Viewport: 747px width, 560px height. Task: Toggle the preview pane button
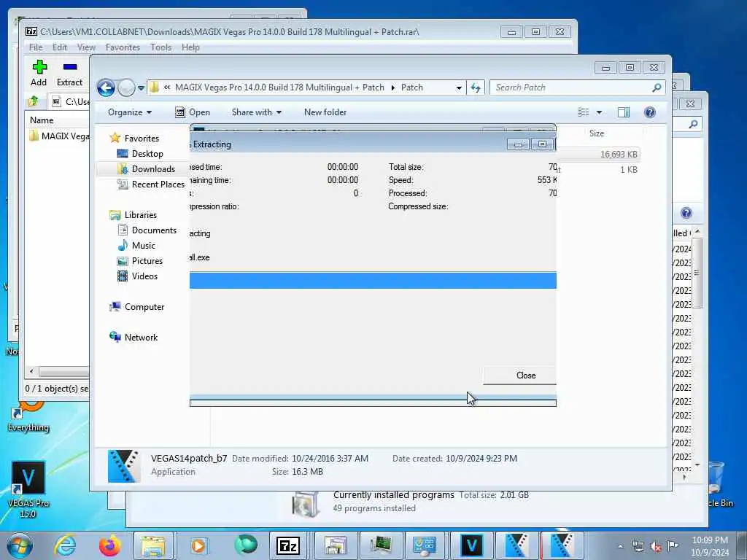pos(624,112)
